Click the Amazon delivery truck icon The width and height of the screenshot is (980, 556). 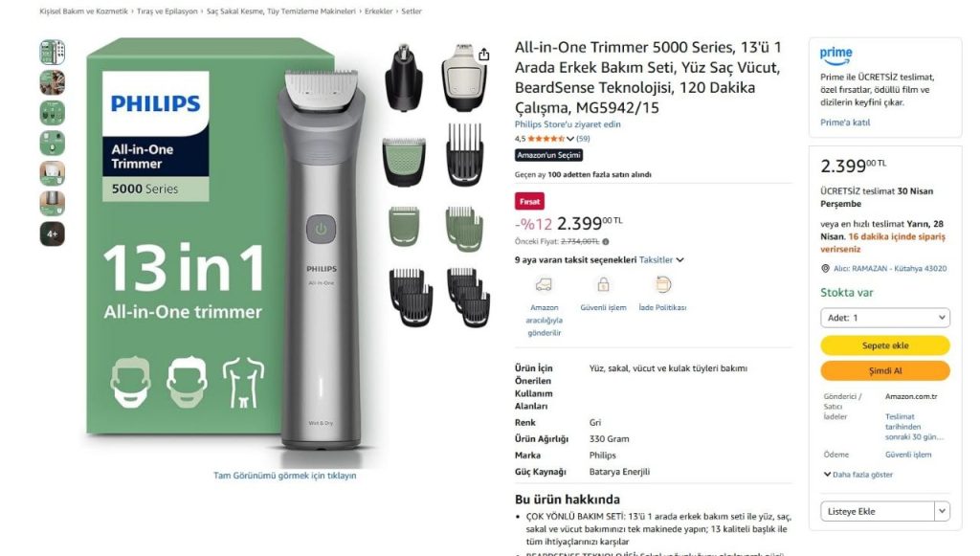pos(544,285)
